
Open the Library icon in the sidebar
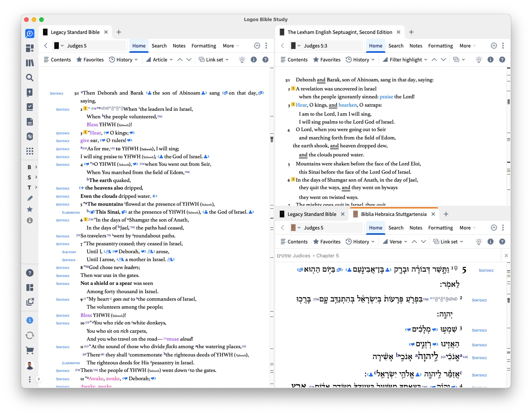(30, 63)
